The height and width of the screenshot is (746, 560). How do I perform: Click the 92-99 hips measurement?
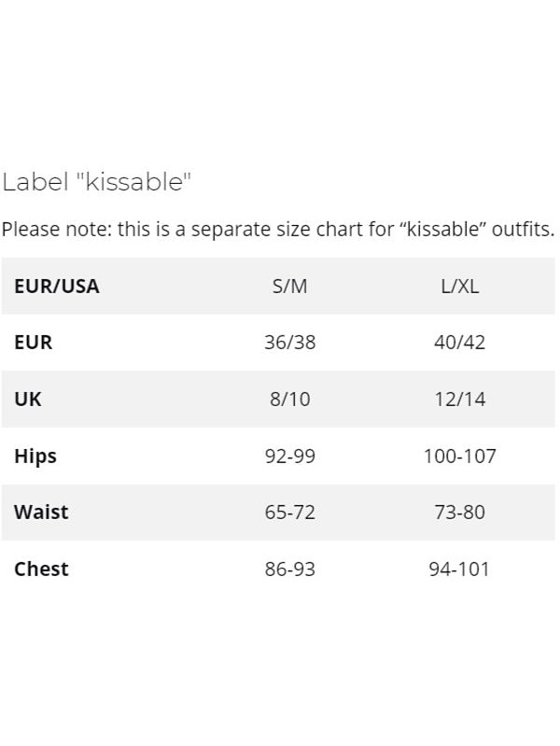coord(289,457)
